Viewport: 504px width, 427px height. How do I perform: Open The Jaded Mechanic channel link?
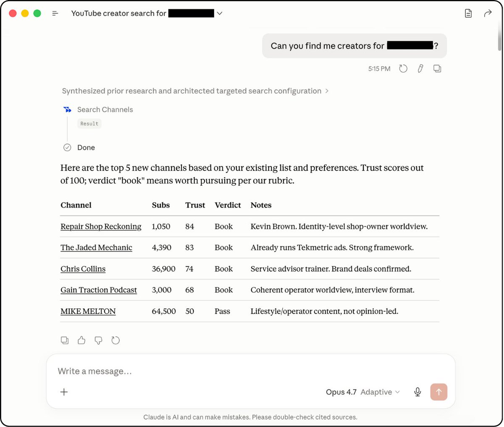(96, 248)
